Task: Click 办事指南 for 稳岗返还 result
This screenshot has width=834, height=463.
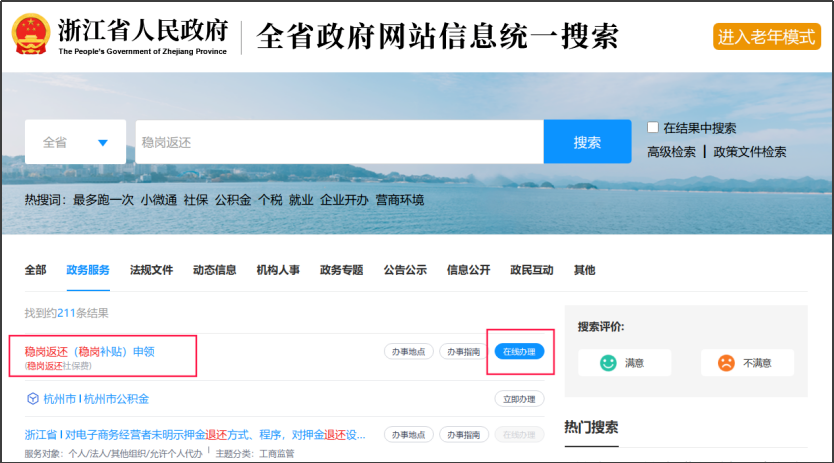Action: 464,352
